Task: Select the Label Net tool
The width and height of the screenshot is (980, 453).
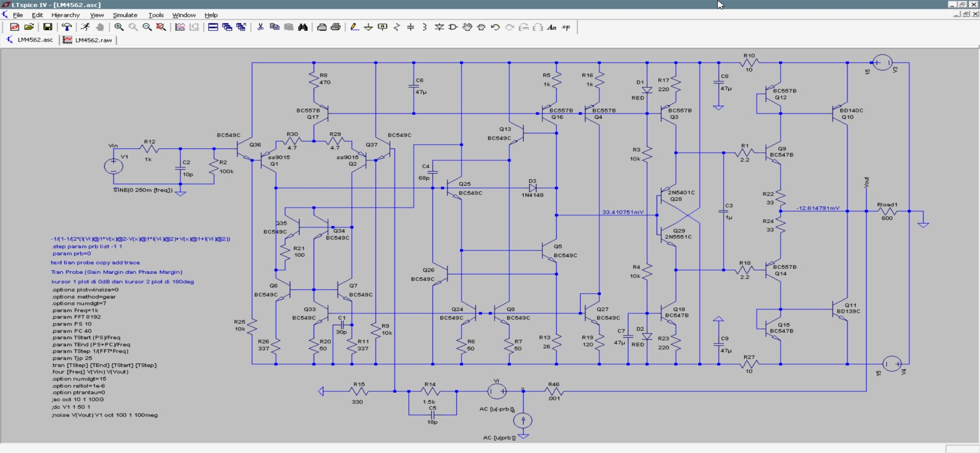Action: tap(382, 27)
